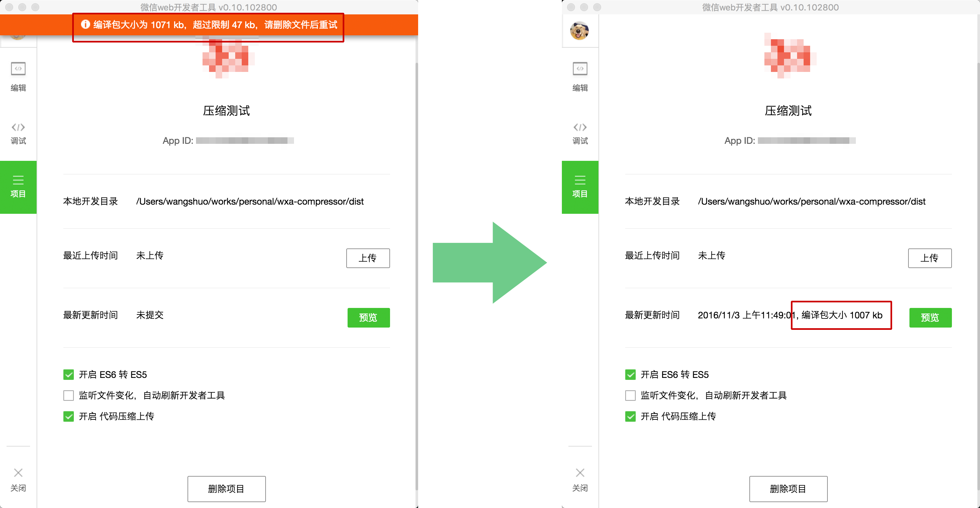Click the 上传 button in the right window
Image resolution: width=980 pixels, height=508 pixels.
tap(930, 258)
